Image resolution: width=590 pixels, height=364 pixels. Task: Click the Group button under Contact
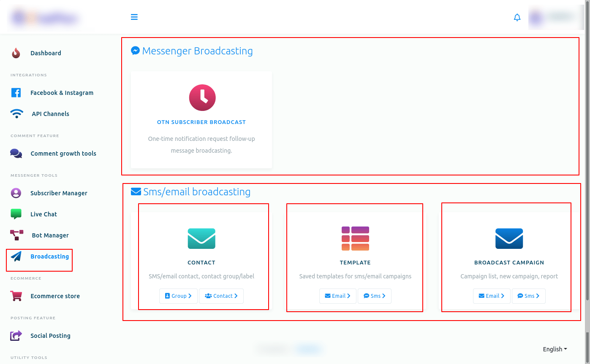tap(178, 296)
